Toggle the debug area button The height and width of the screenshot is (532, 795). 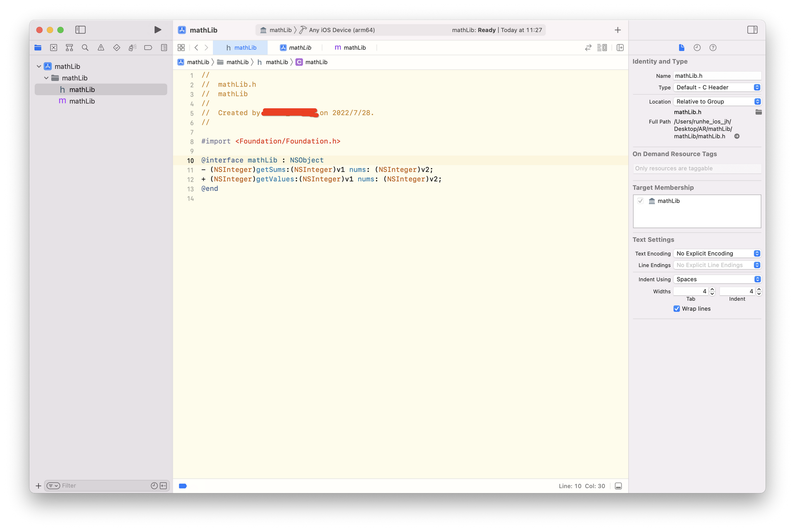click(x=618, y=486)
